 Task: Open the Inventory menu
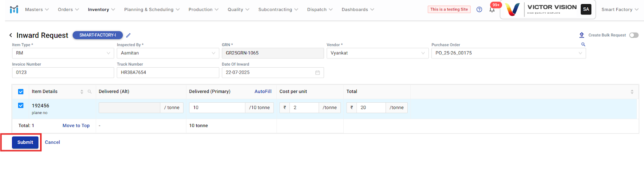coord(101,10)
